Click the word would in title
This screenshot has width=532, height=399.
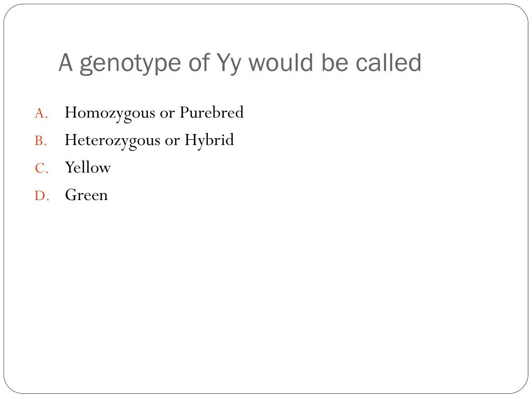tap(281, 62)
